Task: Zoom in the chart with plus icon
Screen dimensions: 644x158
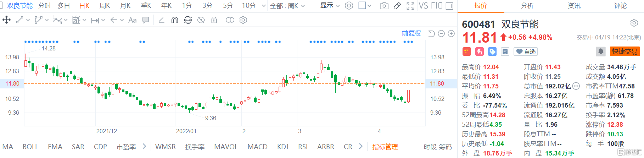Action: [451, 33]
